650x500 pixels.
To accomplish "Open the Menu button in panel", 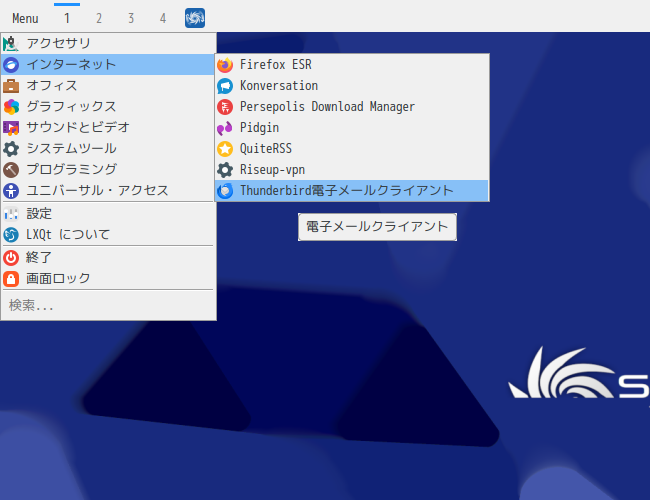I will tap(25, 18).
